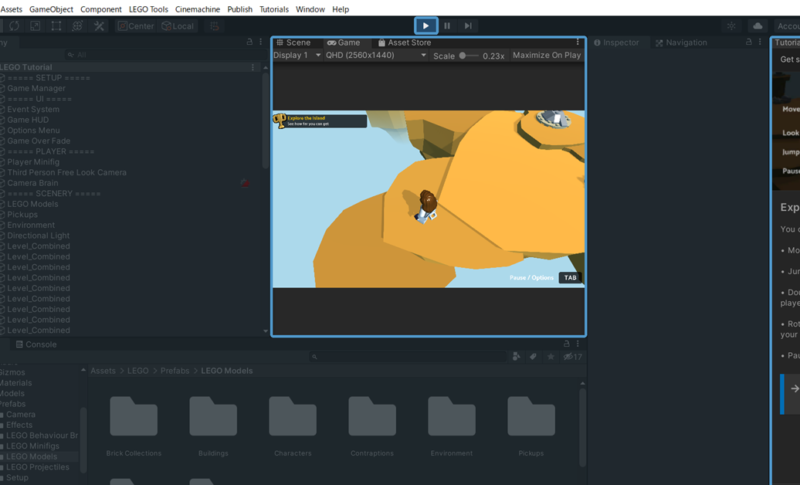Viewport: 800px width, 485px height.
Task: Click the tutorial next arrow button
Action: pyautogui.click(x=793, y=389)
